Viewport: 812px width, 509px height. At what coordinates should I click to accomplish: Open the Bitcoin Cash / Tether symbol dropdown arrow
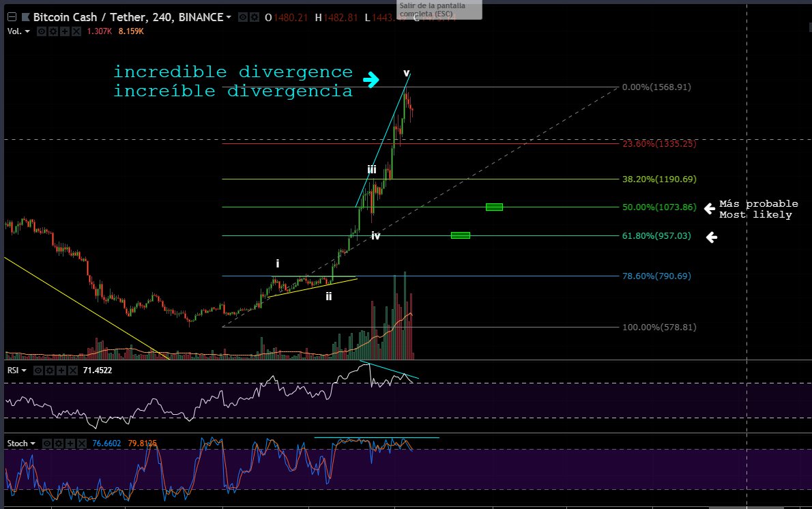click(x=229, y=17)
